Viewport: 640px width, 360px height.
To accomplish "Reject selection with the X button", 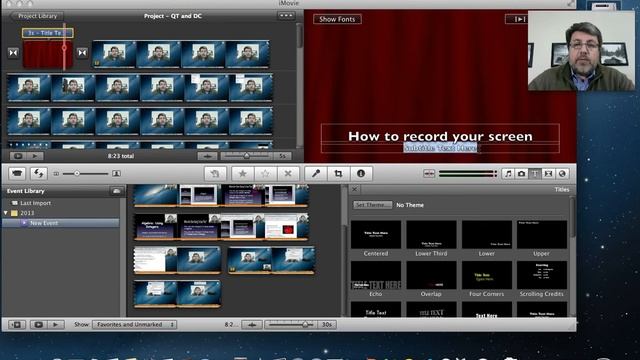I will 288,173.
